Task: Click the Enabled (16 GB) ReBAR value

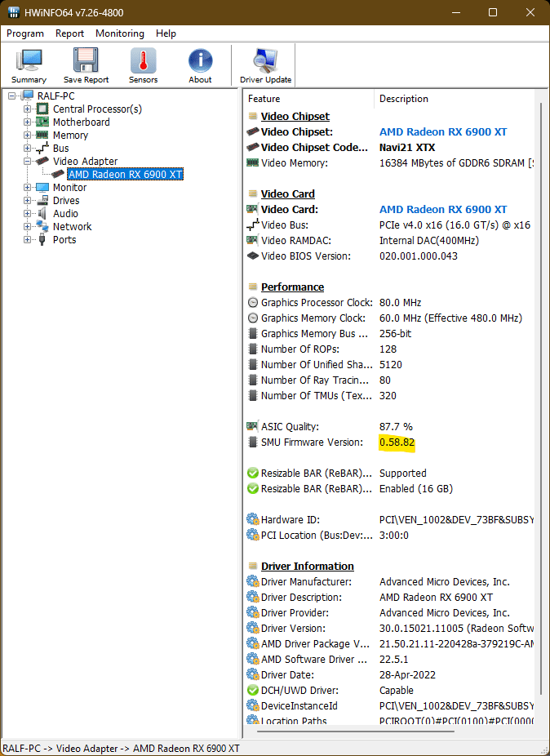Action: point(416,488)
